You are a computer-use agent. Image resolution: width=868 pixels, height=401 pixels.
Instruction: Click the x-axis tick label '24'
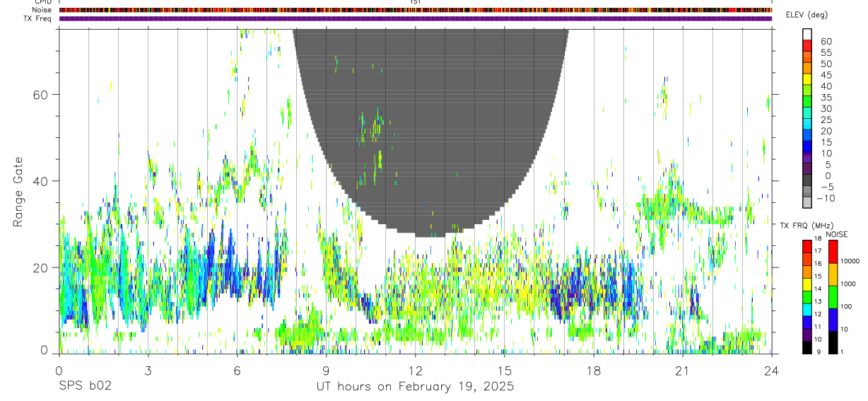(771, 371)
